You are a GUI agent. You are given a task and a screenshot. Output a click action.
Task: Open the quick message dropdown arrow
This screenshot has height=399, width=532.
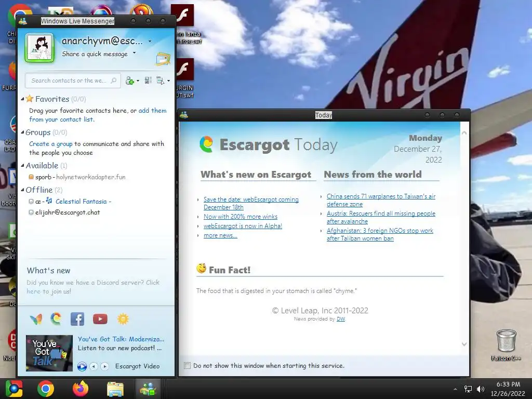(x=135, y=53)
